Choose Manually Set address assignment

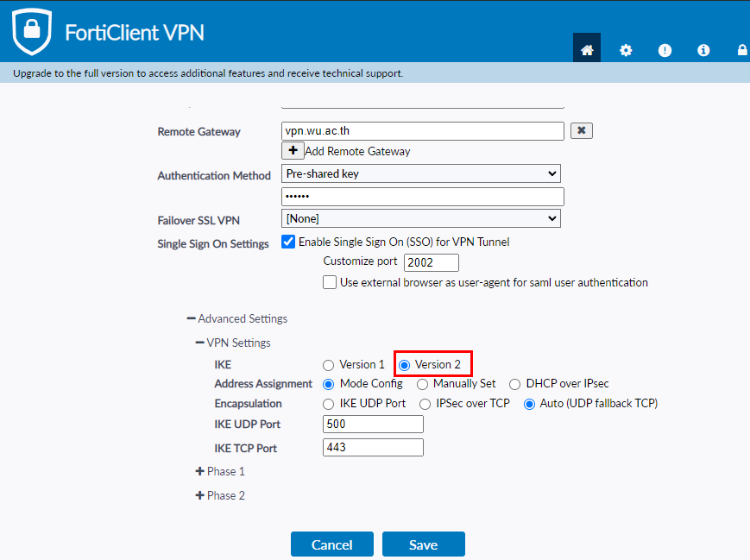pyautogui.click(x=422, y=384)
